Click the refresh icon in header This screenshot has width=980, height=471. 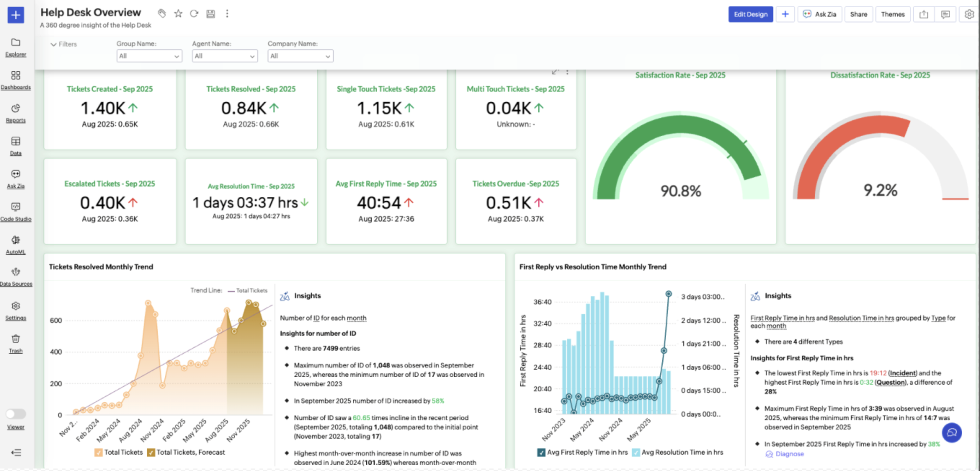194,14
